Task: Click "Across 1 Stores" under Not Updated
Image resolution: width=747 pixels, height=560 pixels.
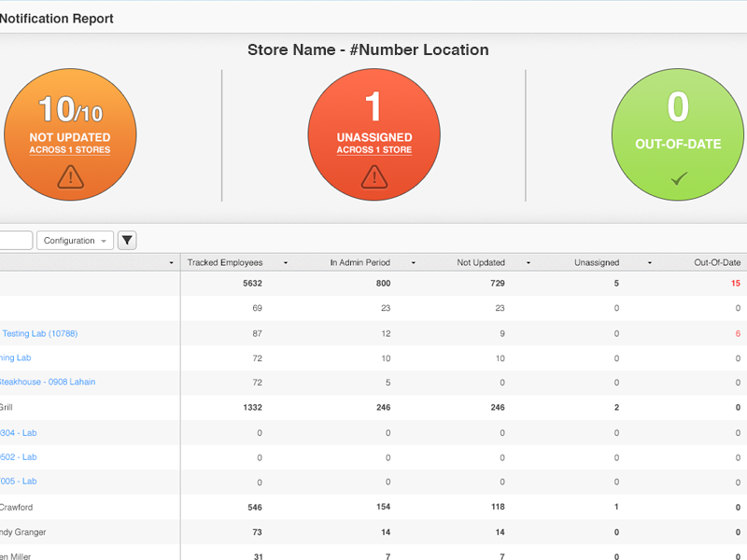Action: tap(70, 150)
